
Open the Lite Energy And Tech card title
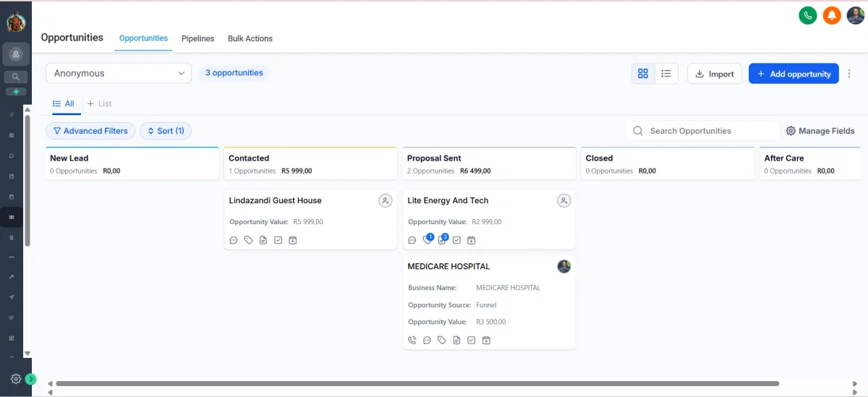point(448,200)
